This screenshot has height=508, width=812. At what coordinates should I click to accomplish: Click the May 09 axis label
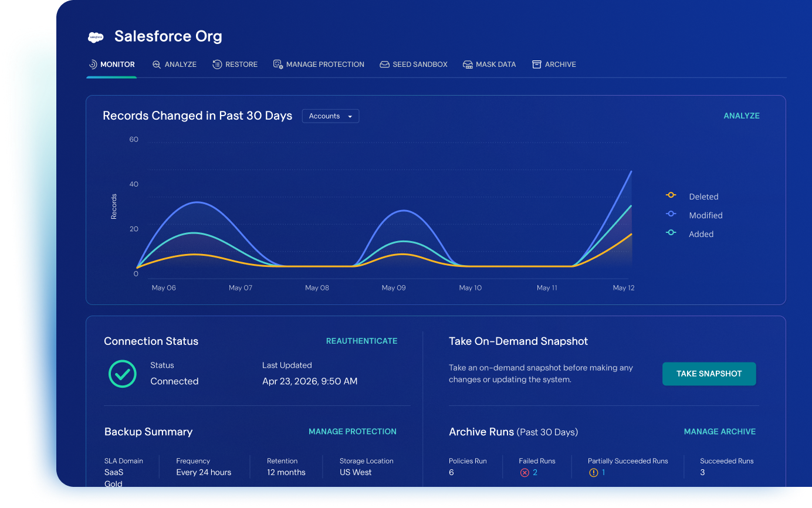[394, 288]
